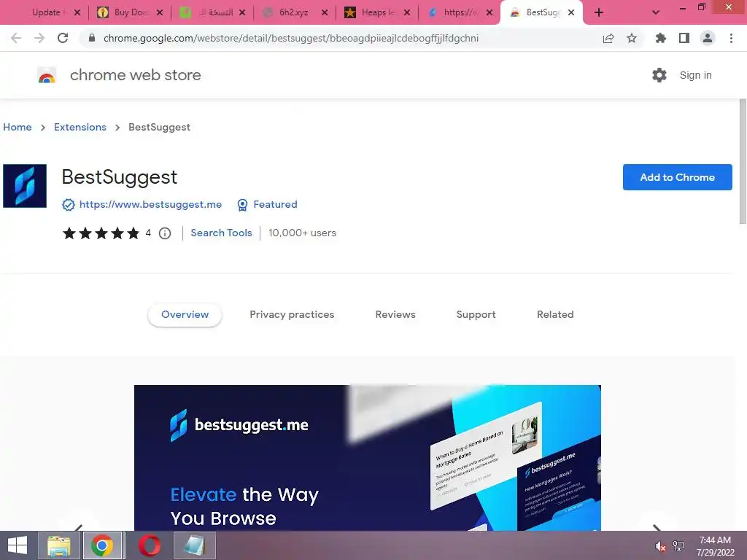Viewport: 747px width, 560px height.
Task: Show the next screenshot in carousel
Action: pos(657,528)
